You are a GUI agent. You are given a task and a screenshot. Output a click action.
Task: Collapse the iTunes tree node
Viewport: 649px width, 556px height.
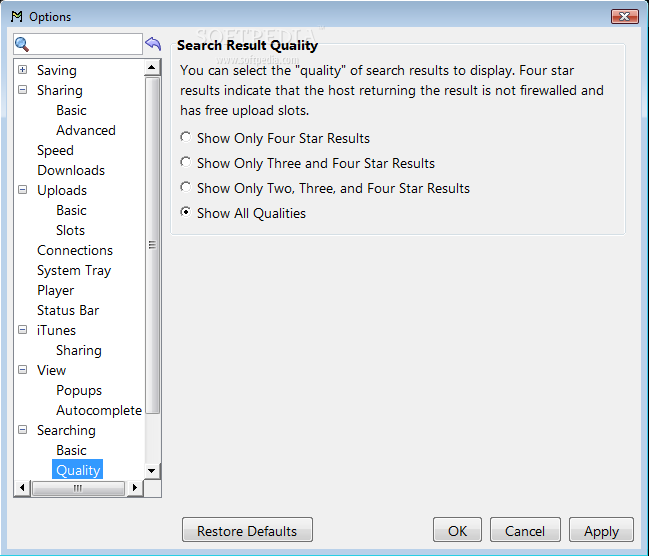coord(23,330)
